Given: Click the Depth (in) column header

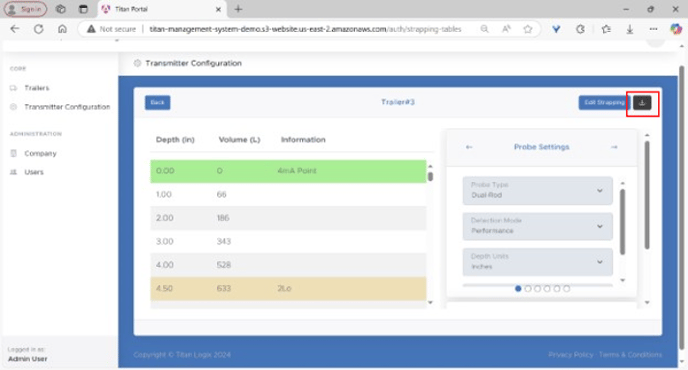Looking at the screenshot, I should coord(175,140).
